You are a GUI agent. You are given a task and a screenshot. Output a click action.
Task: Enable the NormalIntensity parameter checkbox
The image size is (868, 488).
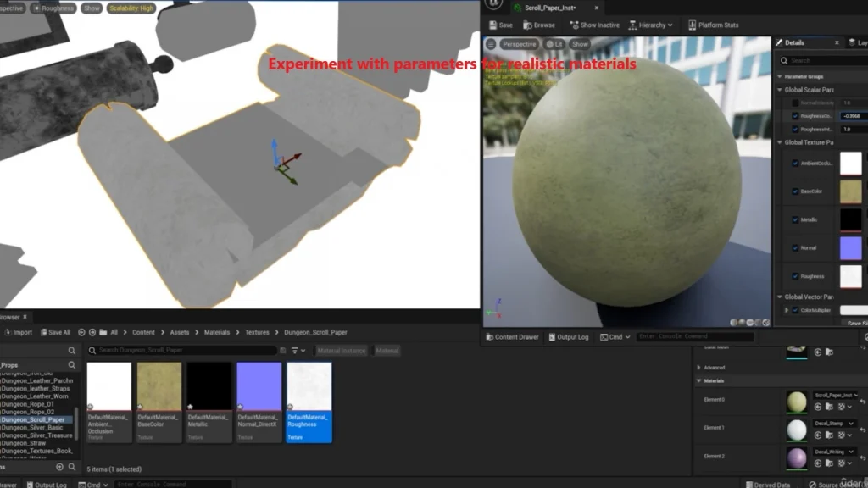(x=795, y=103)
